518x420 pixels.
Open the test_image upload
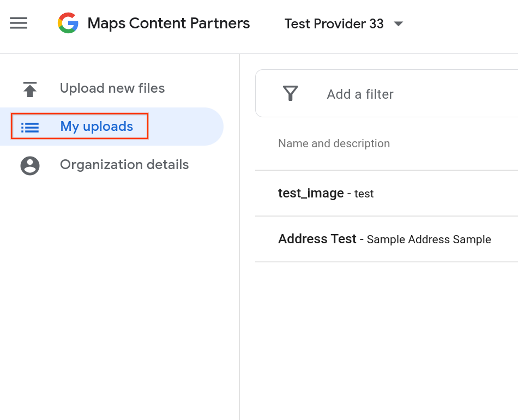point(311,193)
